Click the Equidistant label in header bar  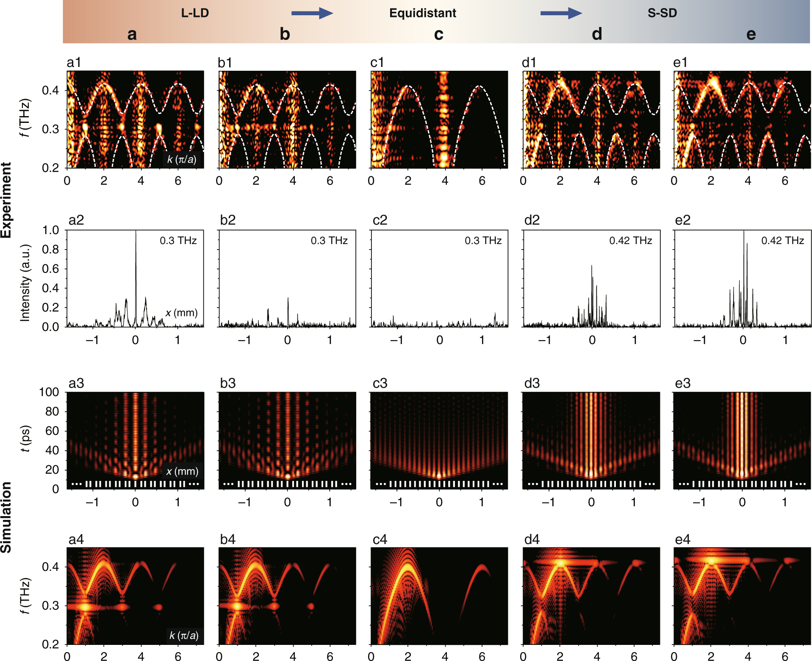pyautogui.click(x=423, y=13)
